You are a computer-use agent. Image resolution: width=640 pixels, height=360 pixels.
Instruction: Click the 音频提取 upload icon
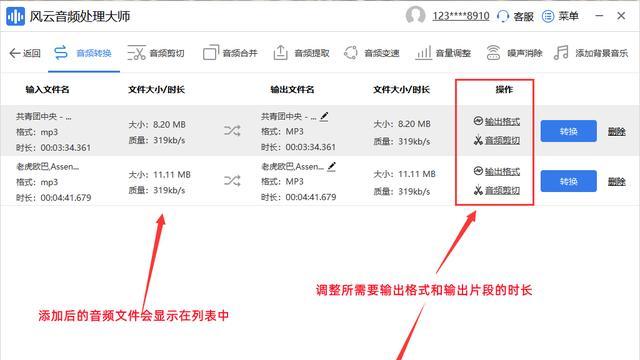[x=280, y=53]
